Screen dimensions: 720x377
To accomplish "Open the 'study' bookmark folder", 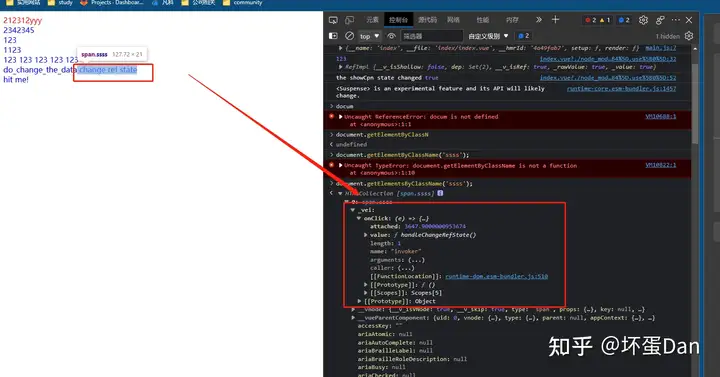I will [x=60, y=3].
